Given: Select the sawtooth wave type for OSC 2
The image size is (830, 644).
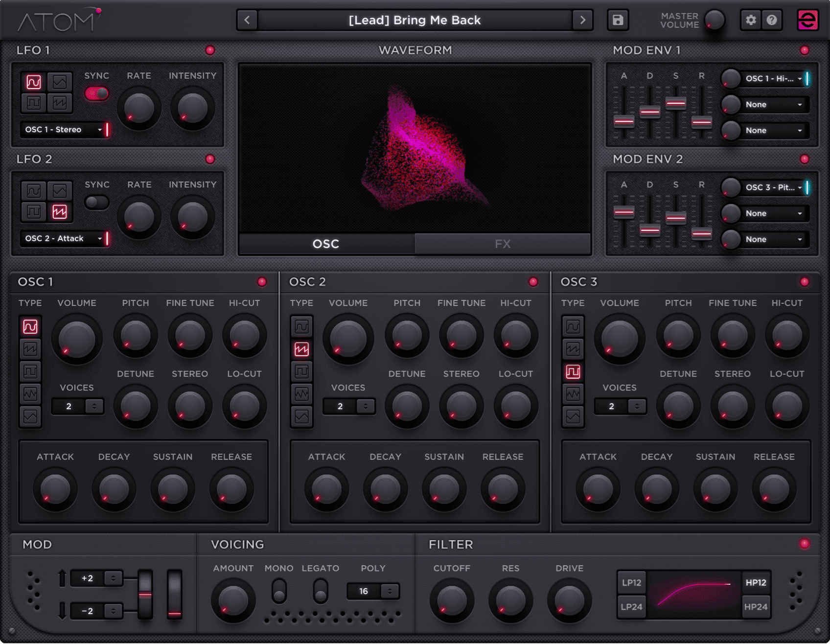Looking at the screenshot, I should tap(301, 348).
